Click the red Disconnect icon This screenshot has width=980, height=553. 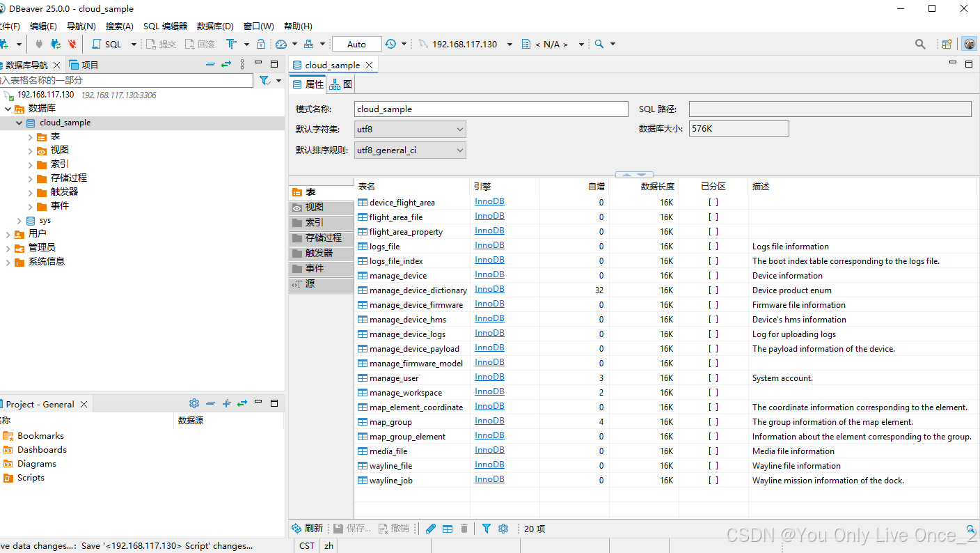pos(72,44)
